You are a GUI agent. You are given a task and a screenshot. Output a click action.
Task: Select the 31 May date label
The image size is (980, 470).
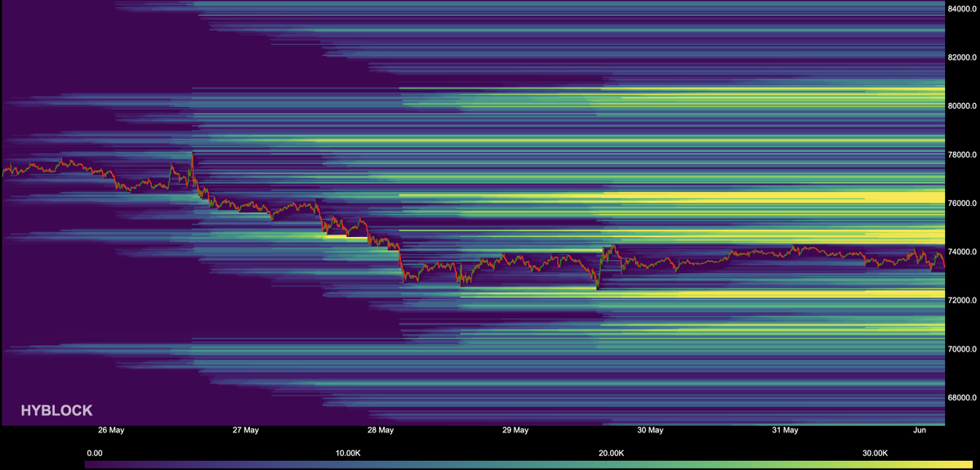tap(785, 430)
